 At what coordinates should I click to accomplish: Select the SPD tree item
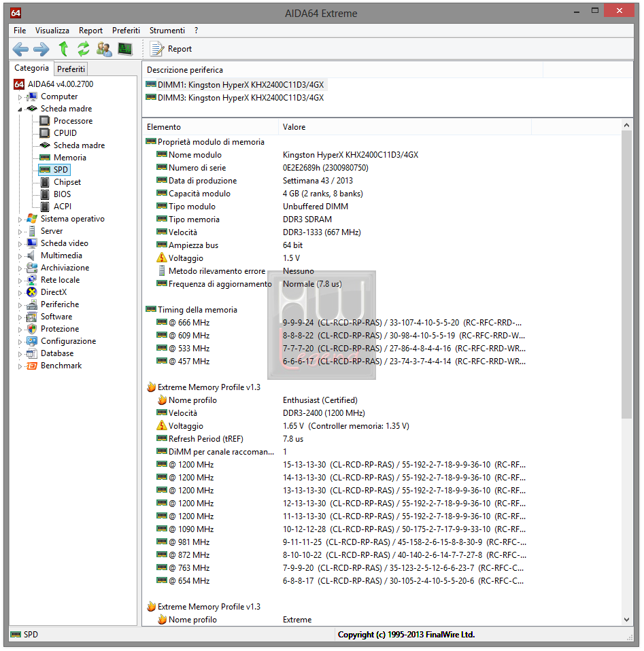[54, 169]
